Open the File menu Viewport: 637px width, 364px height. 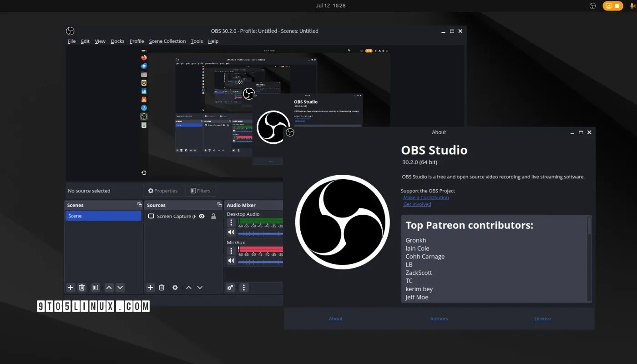pyautogui.click(x=72, y=41)
